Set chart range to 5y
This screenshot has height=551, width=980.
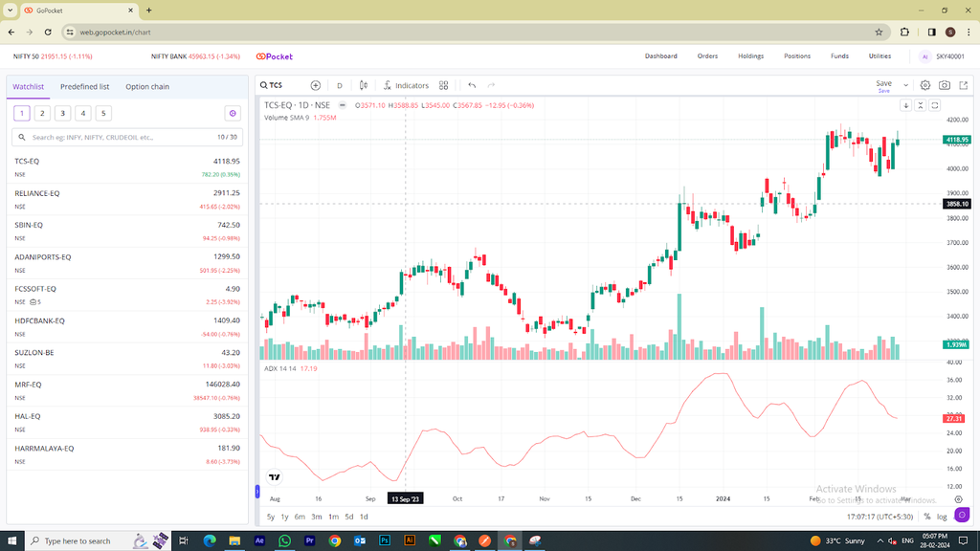pyautogui.click(x=271, y=517)
